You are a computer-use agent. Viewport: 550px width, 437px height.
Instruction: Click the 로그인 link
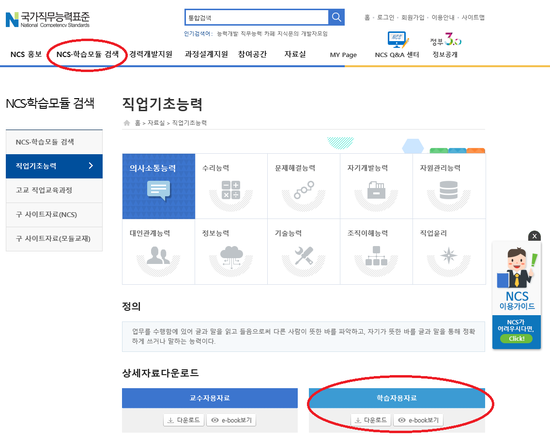(x=385, y=18)
